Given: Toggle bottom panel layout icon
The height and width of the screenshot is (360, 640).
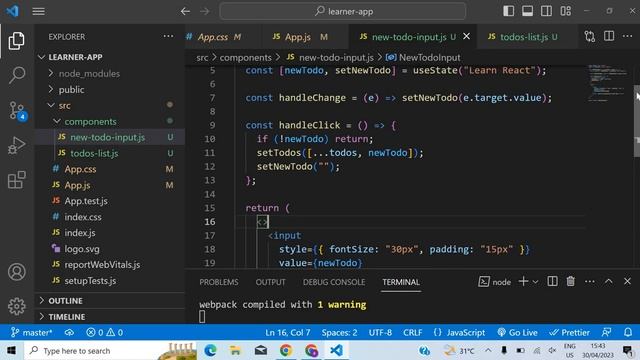Looking at the screenshot, I should coord(527,11).
